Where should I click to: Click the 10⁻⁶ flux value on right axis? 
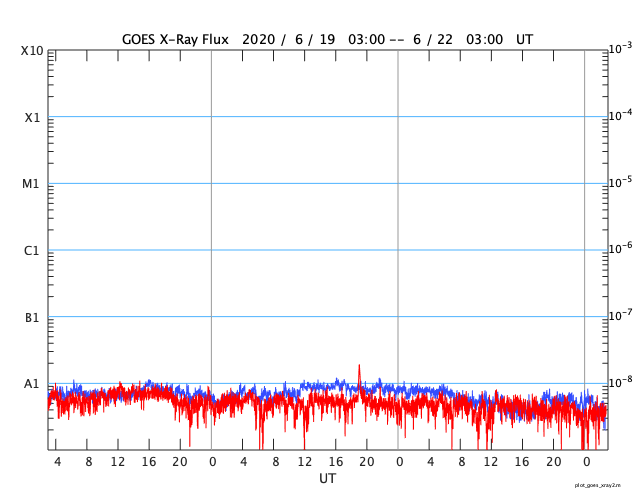(x=620, y=248)
